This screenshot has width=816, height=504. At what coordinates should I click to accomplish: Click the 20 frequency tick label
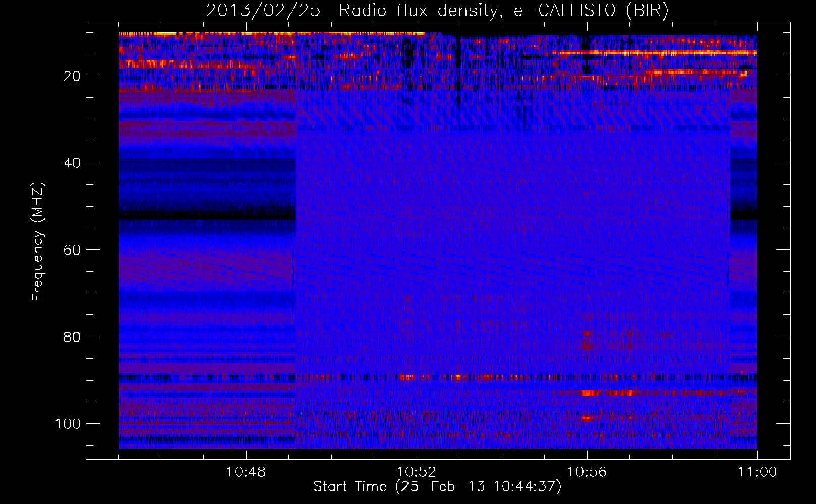[x=73, y=76]
